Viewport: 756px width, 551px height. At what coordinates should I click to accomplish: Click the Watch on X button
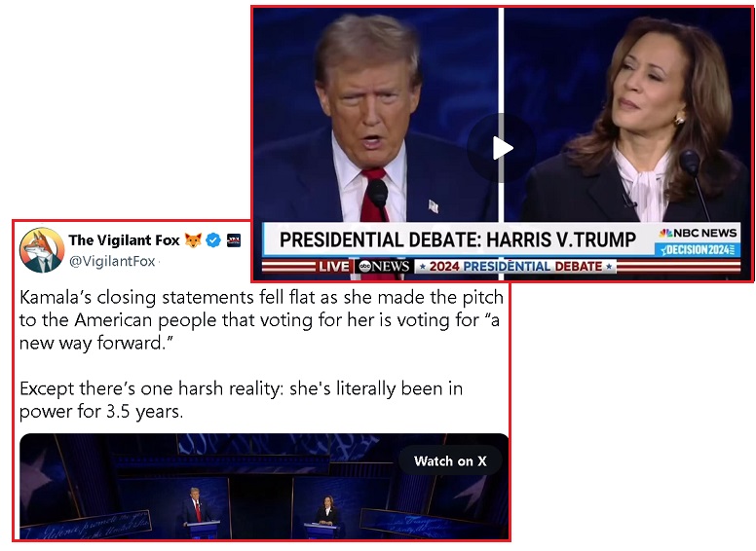coord(450,460)
